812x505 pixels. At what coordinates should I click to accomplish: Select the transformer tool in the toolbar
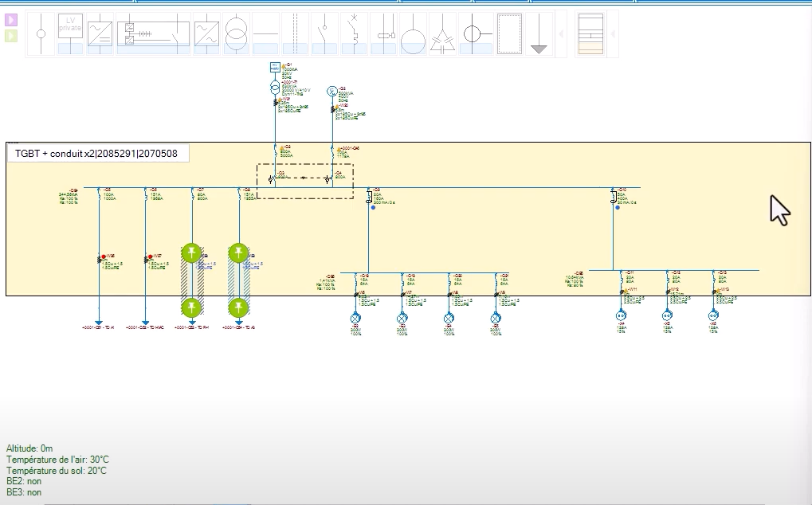[x=235, y=33]
